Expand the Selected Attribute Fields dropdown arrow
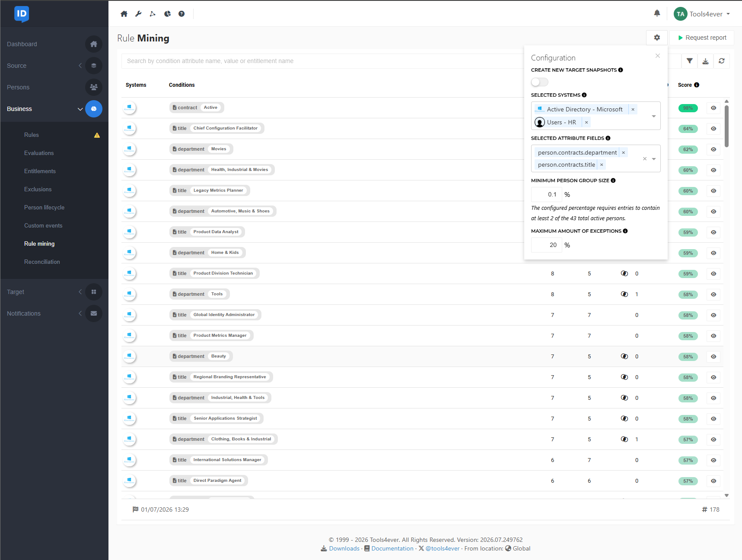 tap(654, 159)
